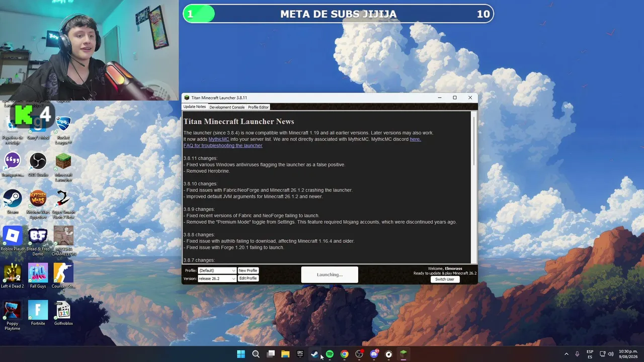Open Google Chrome from the taskbar
Image resolution: width=644 pixels, height=362 pixels.
tap(344, 354)
